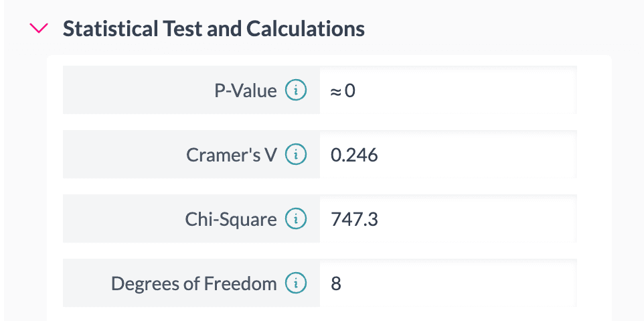Select the 0.246 Cramer's V value
The width and height of the screenshot is (644, 321).
coord(354,155)
